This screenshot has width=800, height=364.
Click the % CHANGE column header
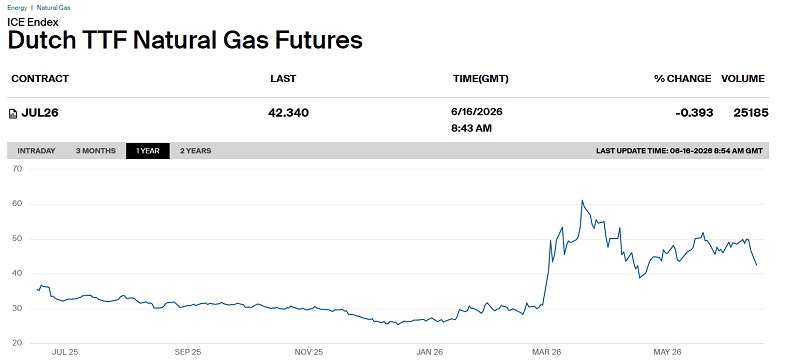pyautogui.click(x=683, y=79)
